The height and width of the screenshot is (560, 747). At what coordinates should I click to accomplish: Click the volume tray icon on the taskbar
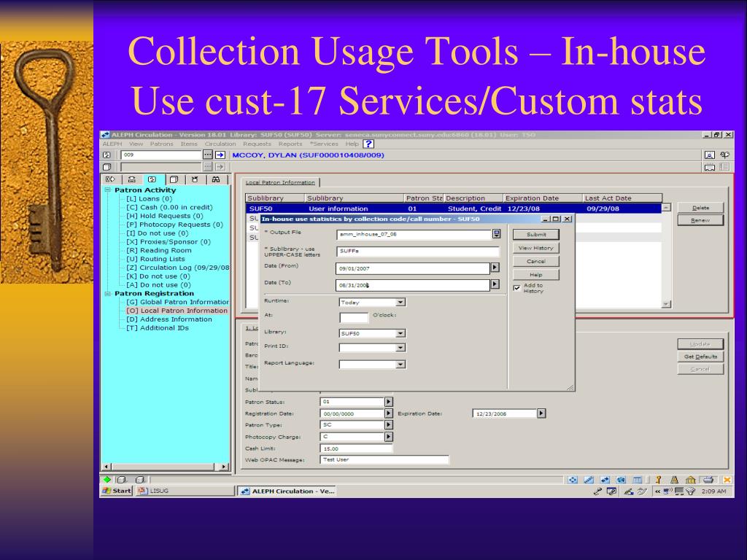(x=667, y=491)
